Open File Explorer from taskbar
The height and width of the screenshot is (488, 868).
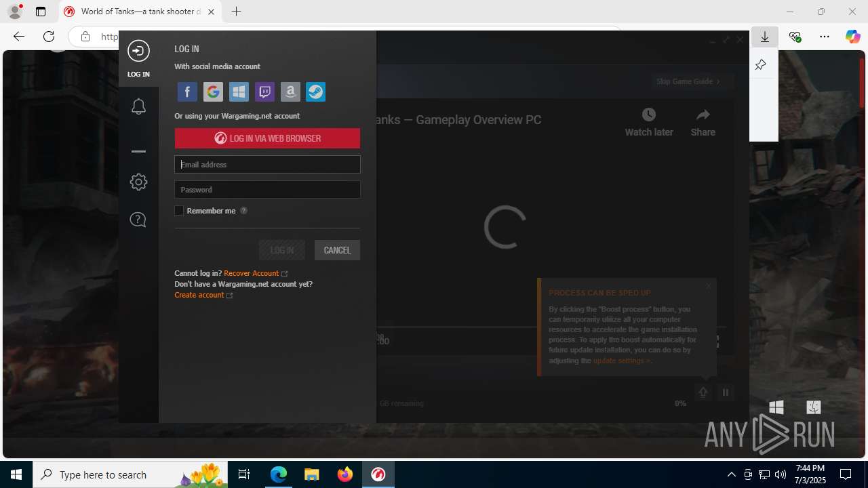[x=311, y=474]
